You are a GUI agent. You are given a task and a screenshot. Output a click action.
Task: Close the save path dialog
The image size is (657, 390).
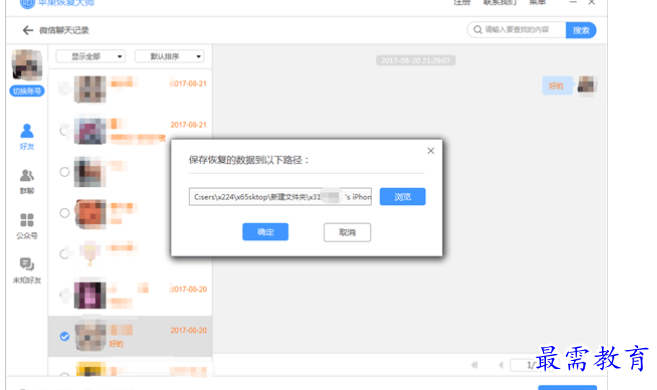click(430, 151)
